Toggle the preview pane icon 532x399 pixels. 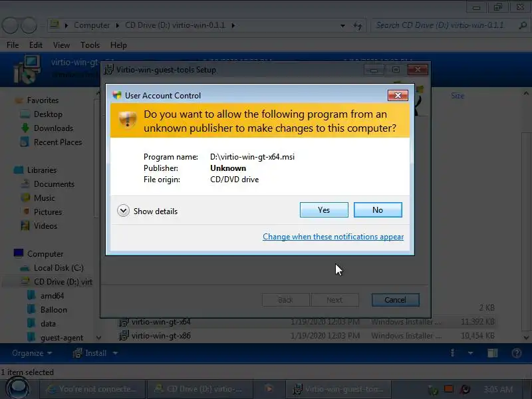click(492, 353)
